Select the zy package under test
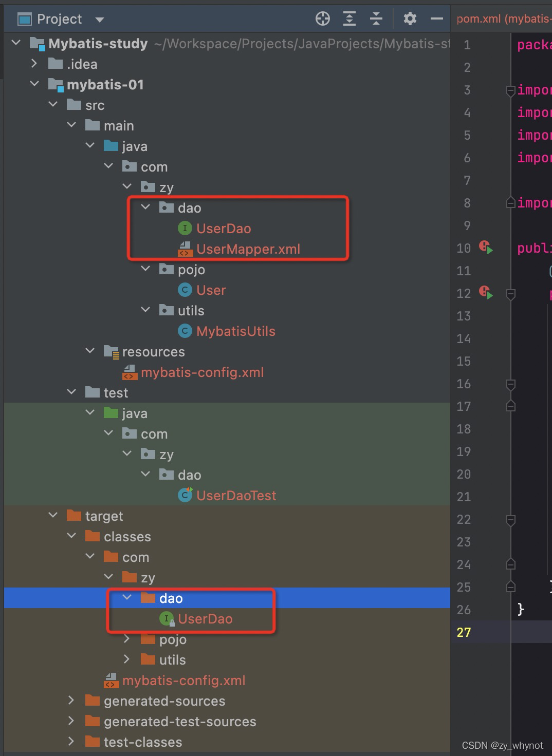Viewport: 552px width, 756px height. 167,455
